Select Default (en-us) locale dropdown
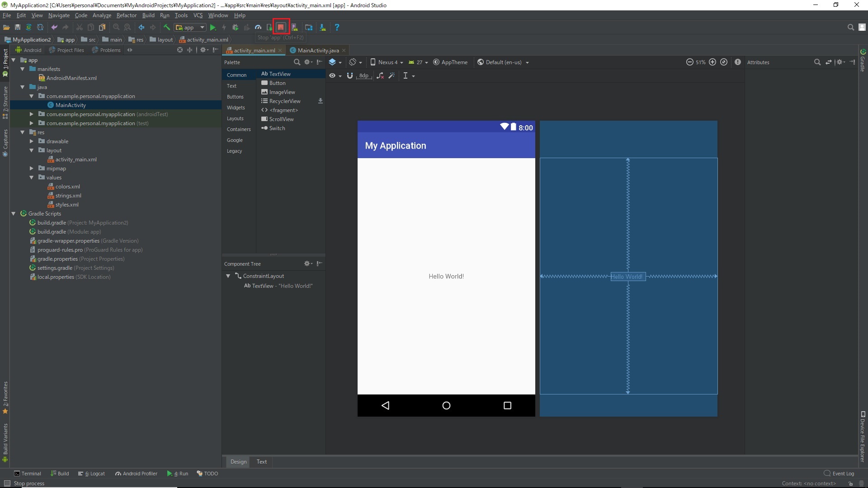Image resolution: width=868 pixels, height=488 pixels. point(503,62)
